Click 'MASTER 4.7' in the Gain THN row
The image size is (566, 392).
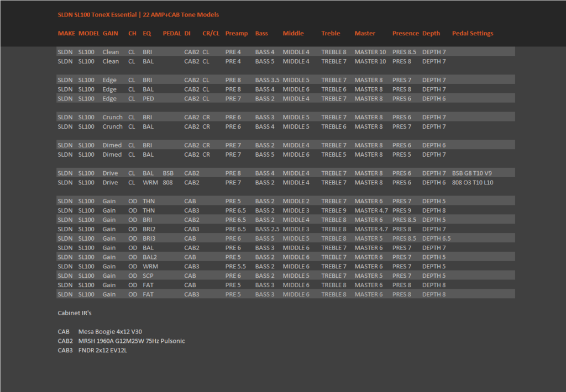(371, 210)
